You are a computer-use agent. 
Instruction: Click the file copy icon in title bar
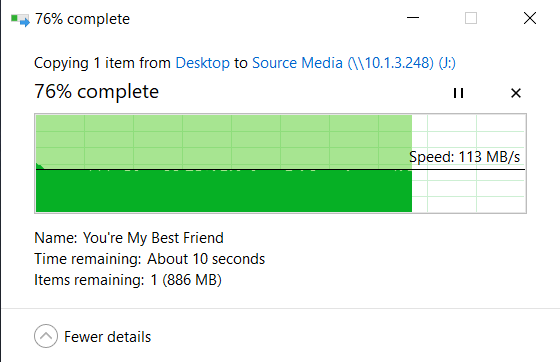[20, 19]
